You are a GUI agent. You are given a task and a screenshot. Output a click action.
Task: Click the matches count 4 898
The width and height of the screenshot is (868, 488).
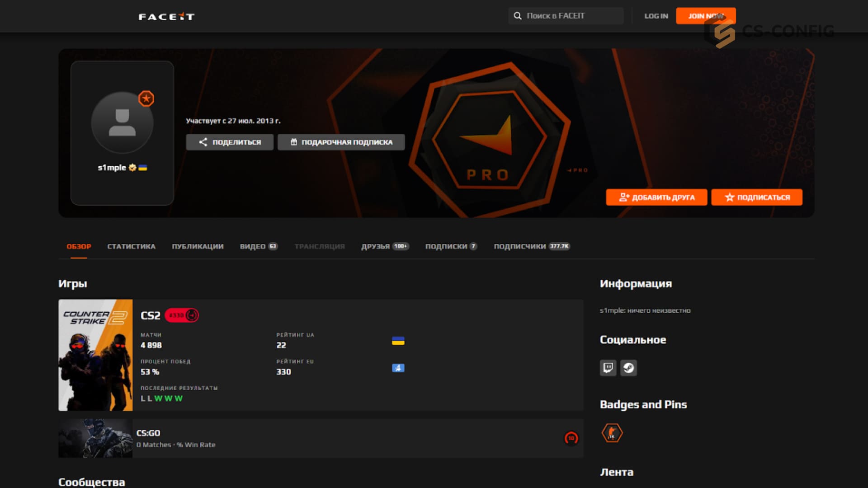tap(151, 345)
